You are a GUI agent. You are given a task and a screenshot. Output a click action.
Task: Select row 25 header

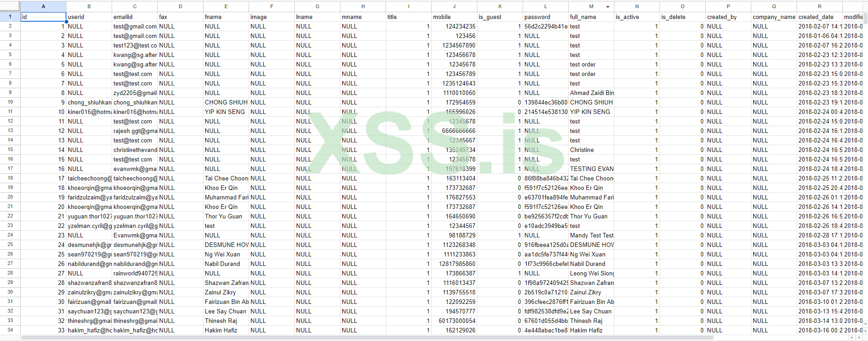[10, 245]
